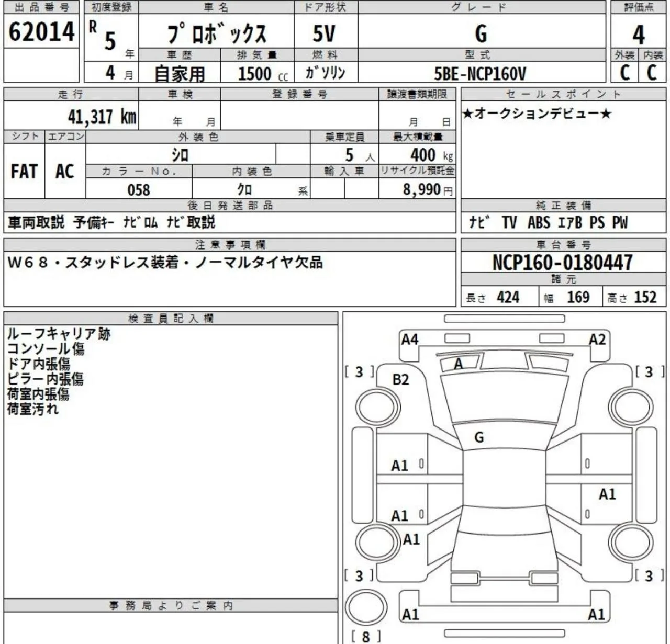Click the air conditioner value AC
This screenshot has height=644, width=670.
65,171
